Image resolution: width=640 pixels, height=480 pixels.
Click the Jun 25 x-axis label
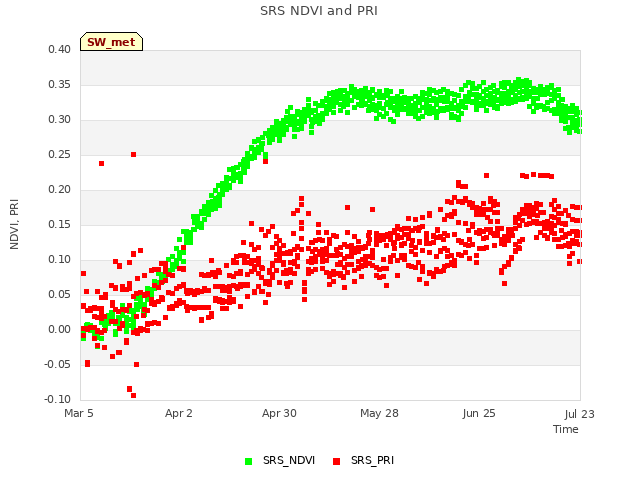(479, 413)
